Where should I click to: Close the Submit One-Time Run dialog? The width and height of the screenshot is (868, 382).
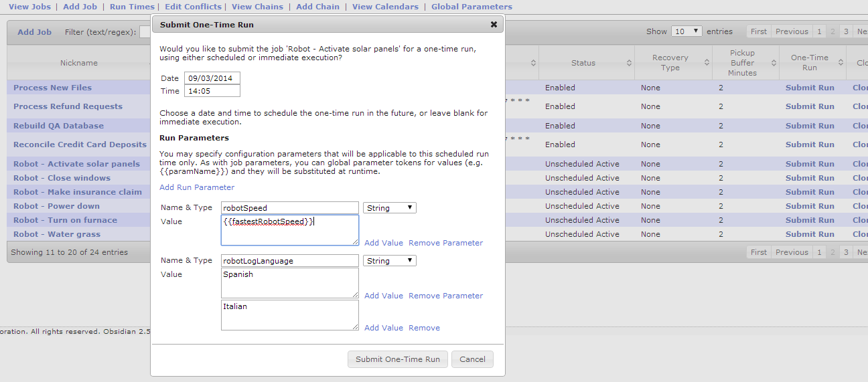point(494,25)
